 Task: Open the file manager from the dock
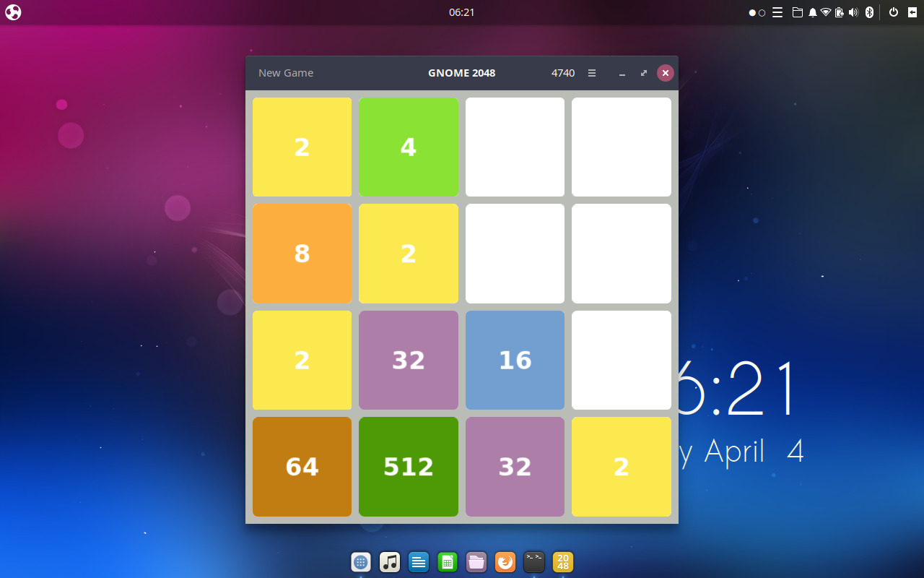[476, 562]
